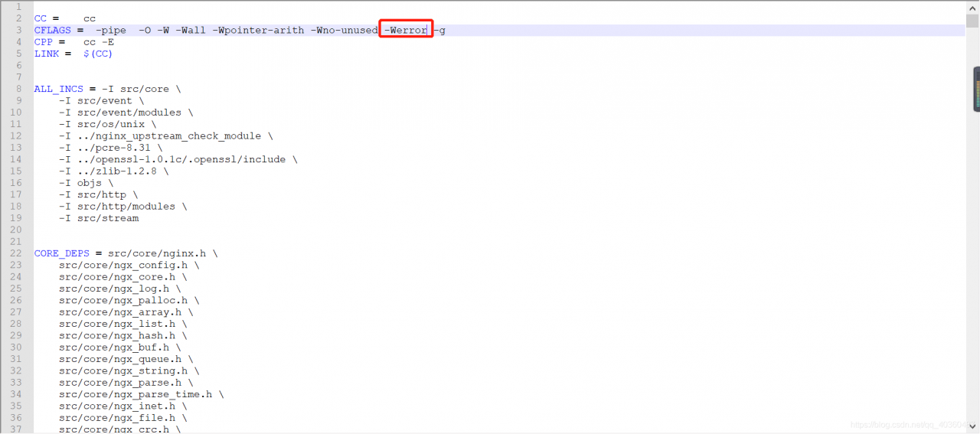Click the 'CPP' variable name
980x434 pixels.
pos(43,42)
